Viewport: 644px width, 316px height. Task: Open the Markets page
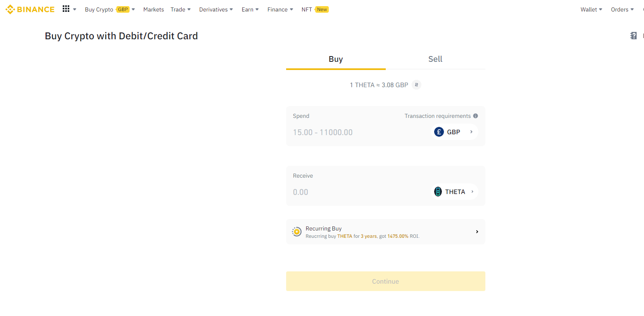(154, 9)
